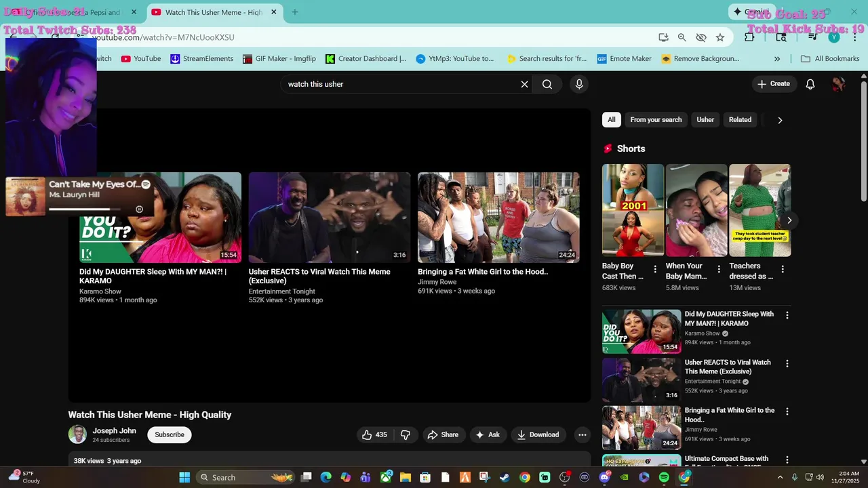Click the Windows Start button

(184, 477)
